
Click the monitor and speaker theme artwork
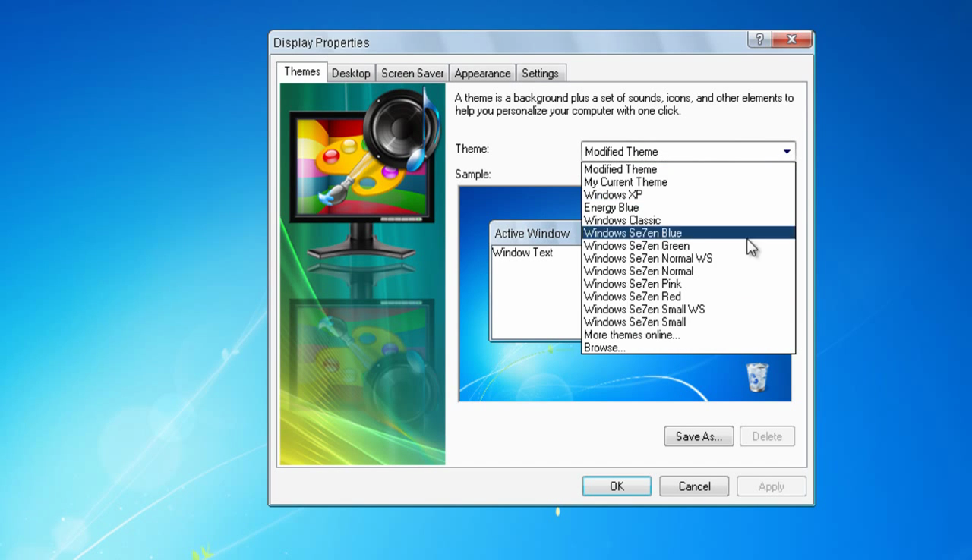click(x=362, y=274)
